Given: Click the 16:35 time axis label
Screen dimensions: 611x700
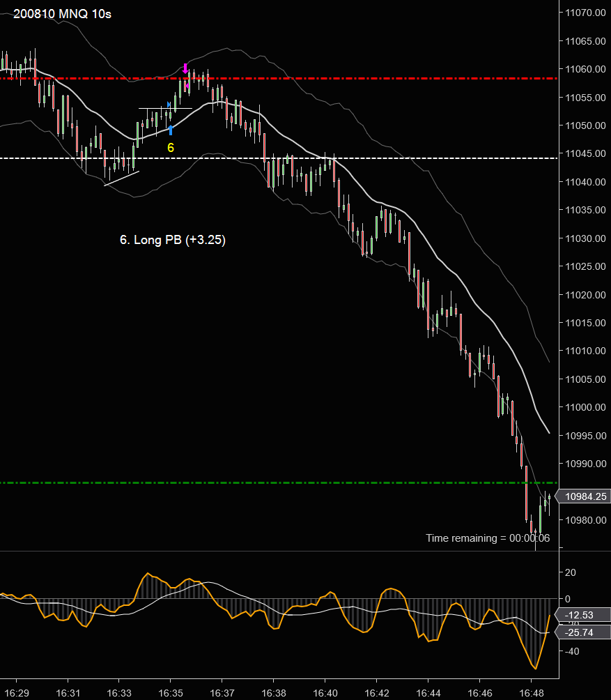Looking at the screenshot, I should [171, 693].
